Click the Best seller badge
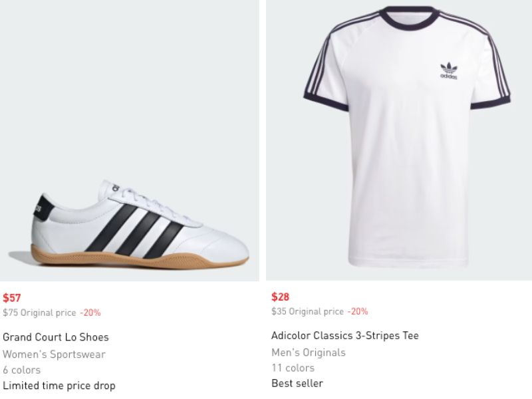The image size is (532, 399). click(x=297, y=383)
